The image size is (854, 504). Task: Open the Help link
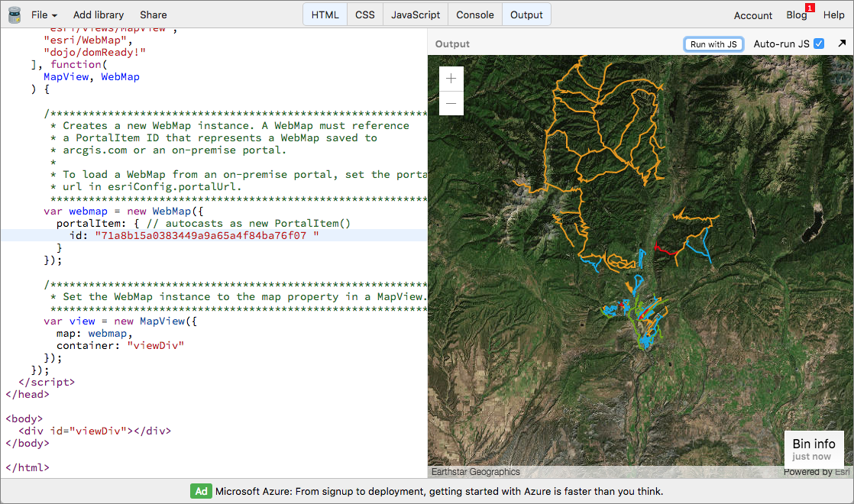click(x=833, y=15)
